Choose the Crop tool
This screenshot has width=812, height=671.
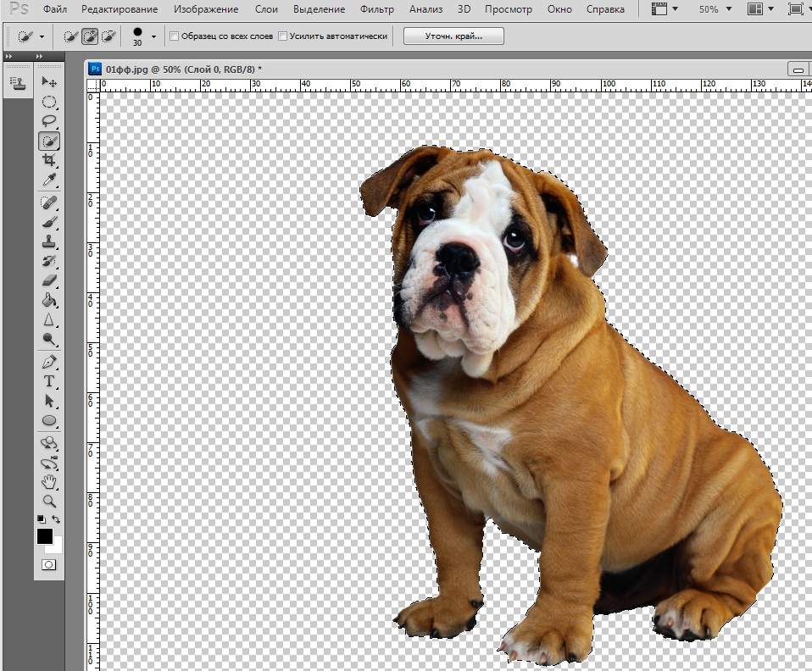click(x=49, y=160)
